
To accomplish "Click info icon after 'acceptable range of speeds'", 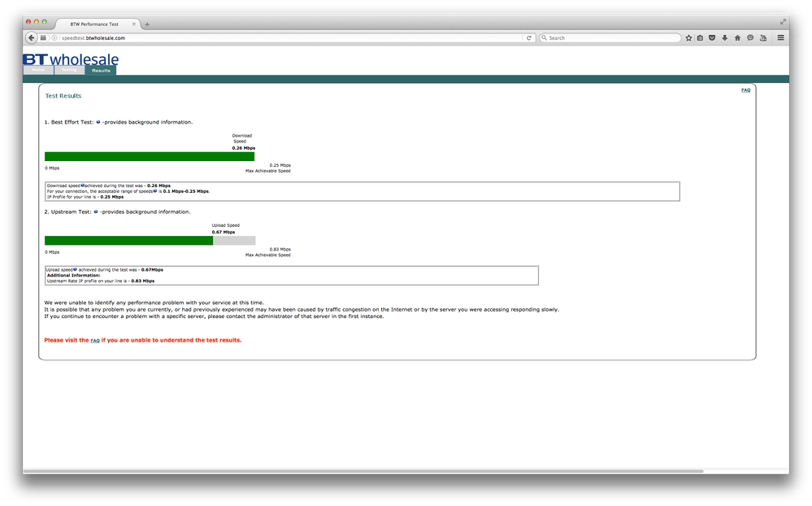I will 154,191.
